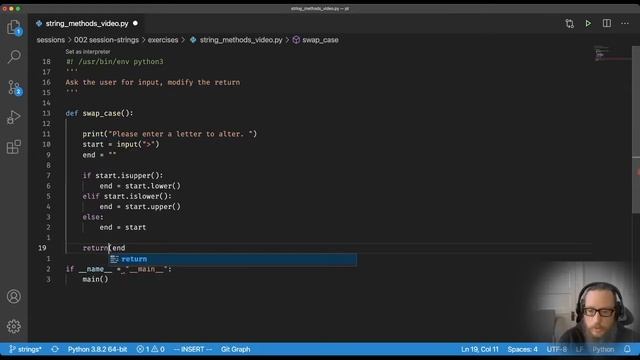Screen dimensions: 640x360
Task: Open the Source Control view icon
Action: [x=14, y=87]
